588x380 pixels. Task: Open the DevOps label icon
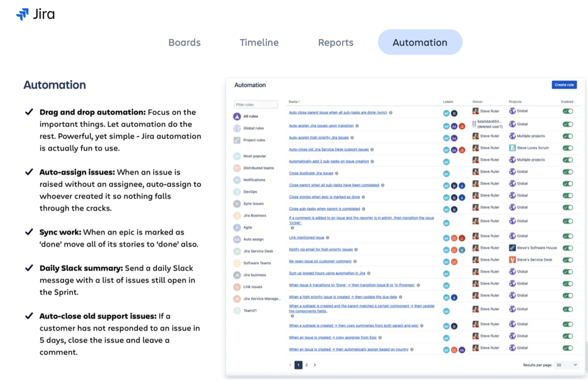click(x=237, y=192)
